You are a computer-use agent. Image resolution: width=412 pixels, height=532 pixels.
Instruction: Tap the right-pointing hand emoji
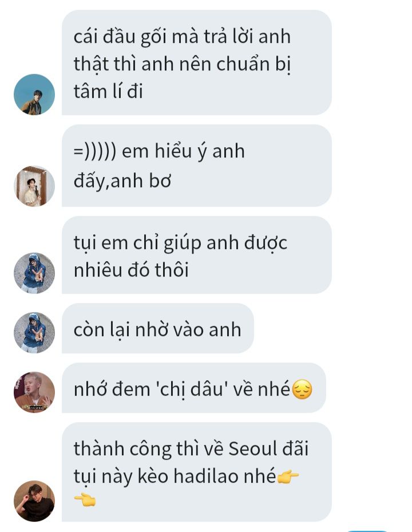(x=288, y=476)
